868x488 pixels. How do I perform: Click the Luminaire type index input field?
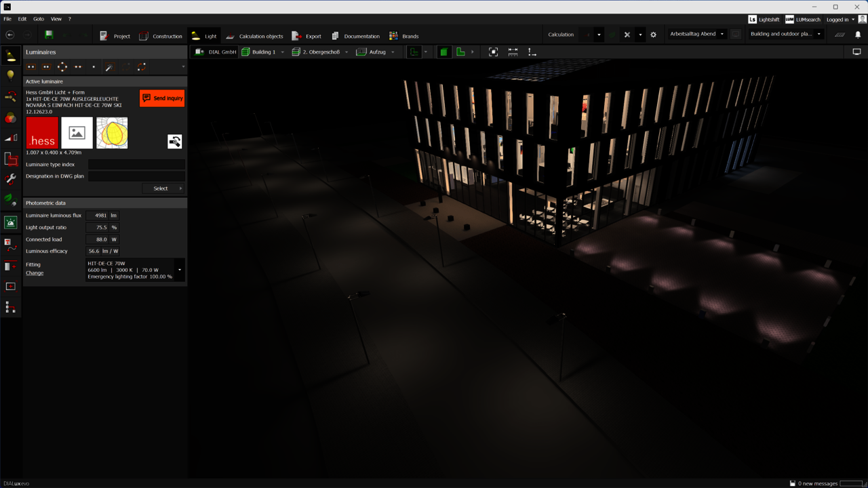pyautogui.click(x=136, y=165)
